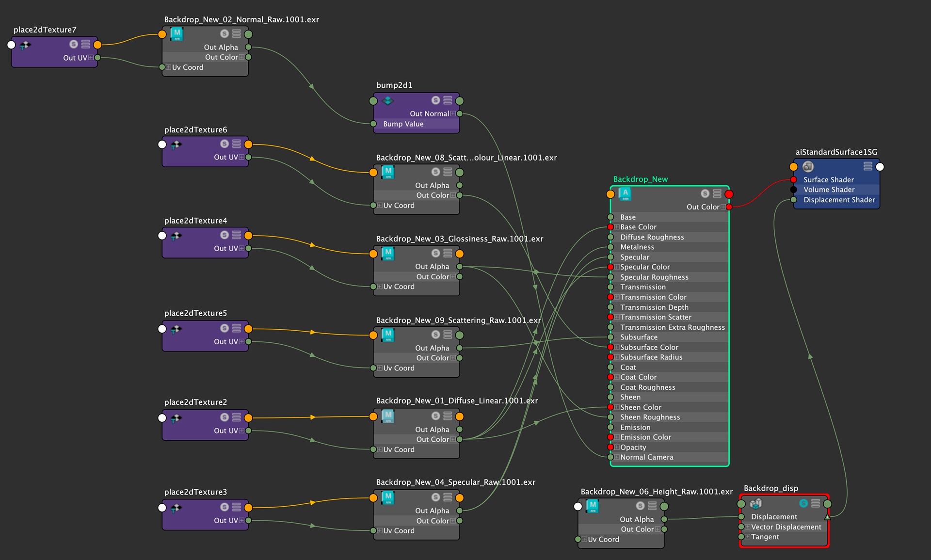Image resolution: width=931 pixels, height=560 pixels.
Task: Select the Metalness attribute row
Action: click(x=670, y=247)
